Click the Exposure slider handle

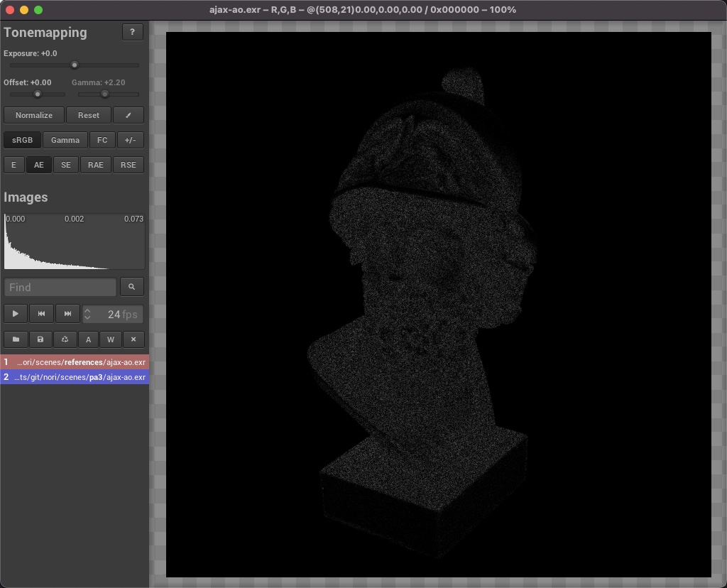coord(75,65)
